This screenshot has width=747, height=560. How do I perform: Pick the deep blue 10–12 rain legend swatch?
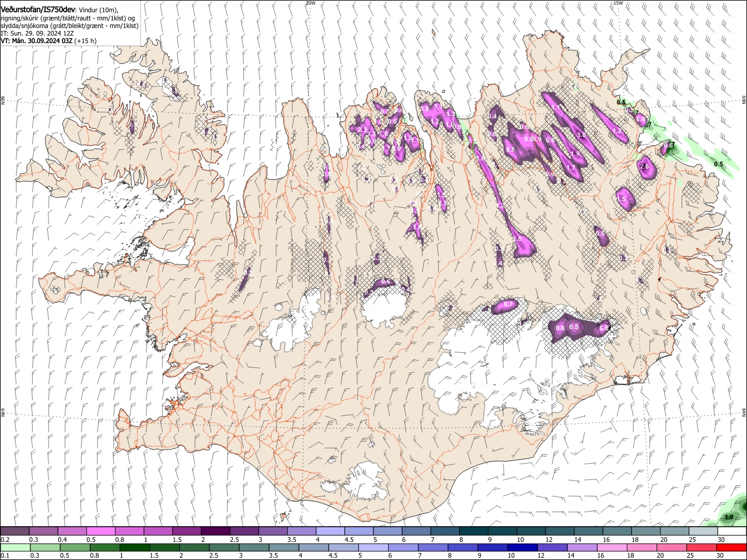(x=522, y=547)
